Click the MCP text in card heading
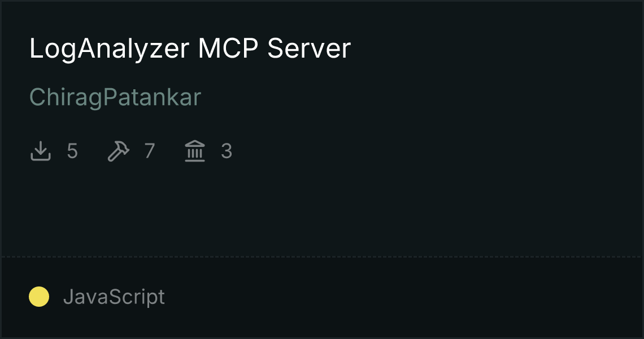 pos(228,49)
